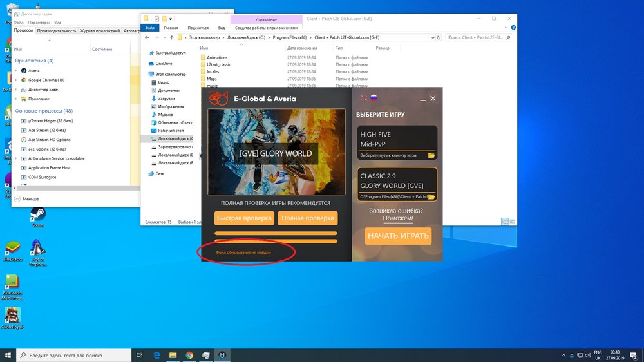Open Clash Royale desktop shortcut
The image size is (644, 362).
(13, 316)
